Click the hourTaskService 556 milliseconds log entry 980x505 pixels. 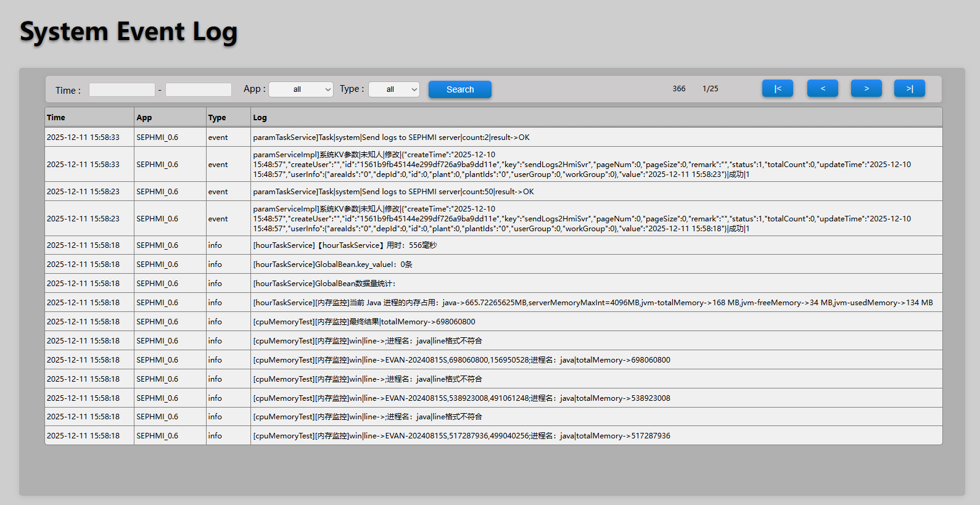click(x=345, y=245)
